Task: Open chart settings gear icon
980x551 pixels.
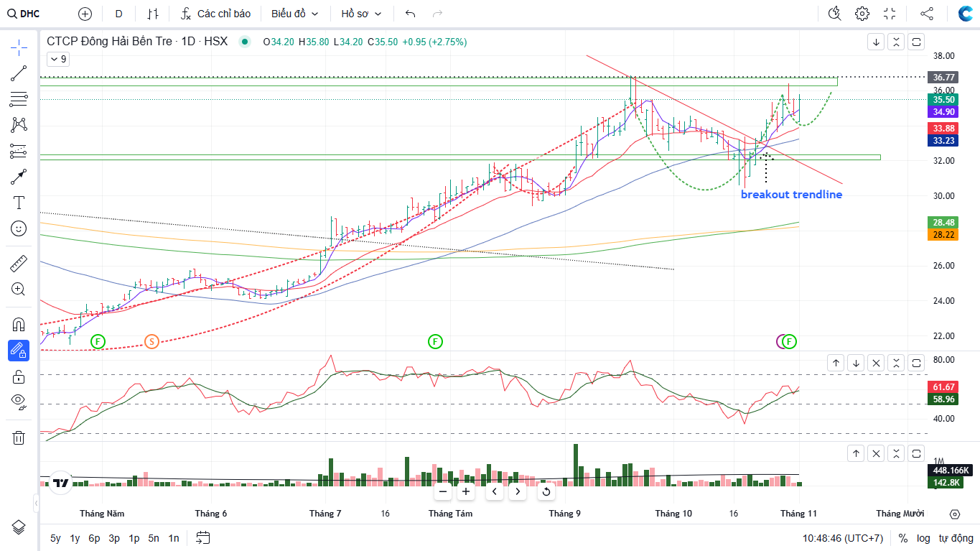Action: pos(862,14)
